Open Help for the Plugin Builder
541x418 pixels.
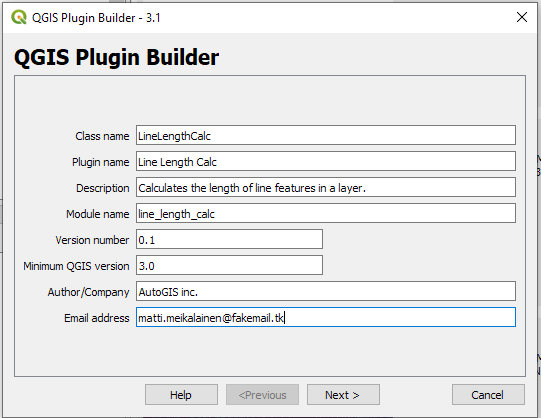[181, 395]
